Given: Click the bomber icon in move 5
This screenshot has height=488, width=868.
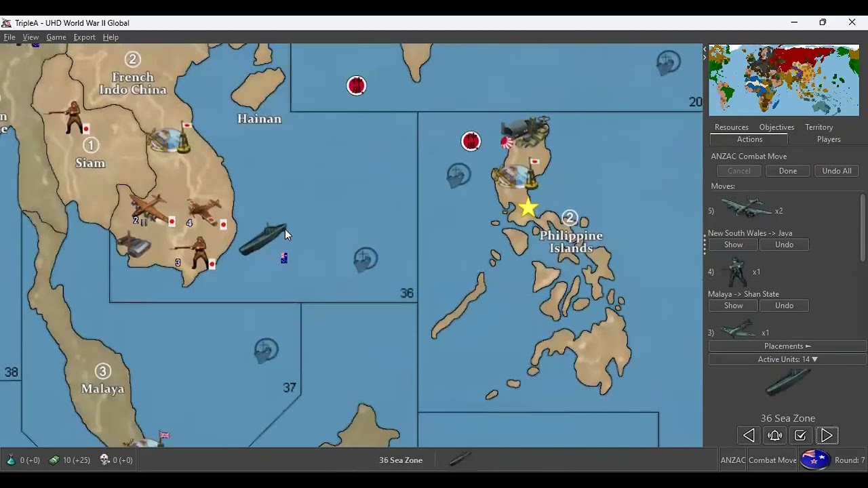Looking at the screenshot, I should click(745, 207).
